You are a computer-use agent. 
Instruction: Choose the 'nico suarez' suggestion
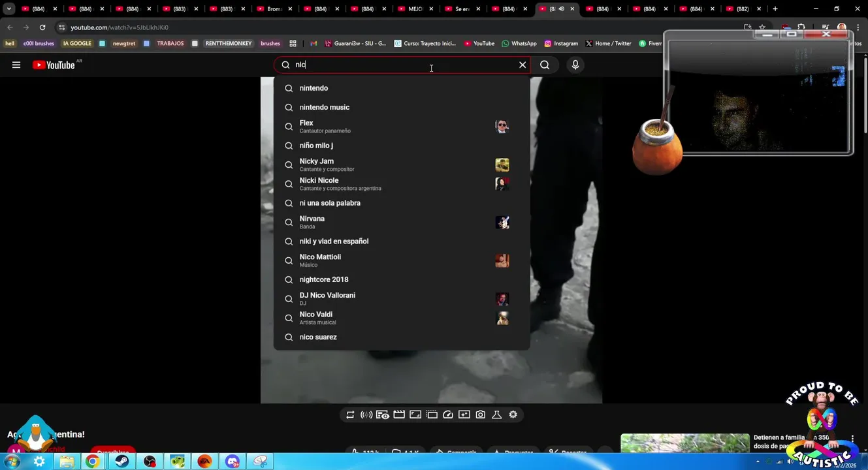pyautogui.click(x=402, y=337)
